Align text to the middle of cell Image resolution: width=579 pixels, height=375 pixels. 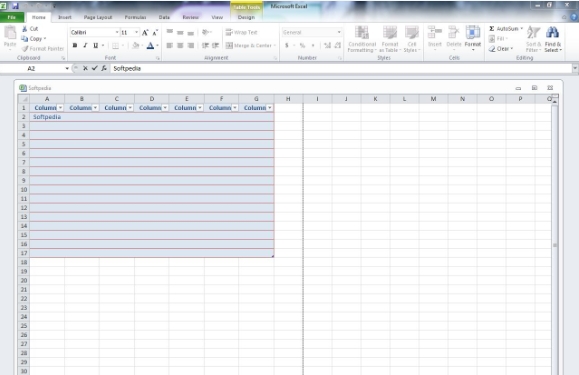(180, 32)
